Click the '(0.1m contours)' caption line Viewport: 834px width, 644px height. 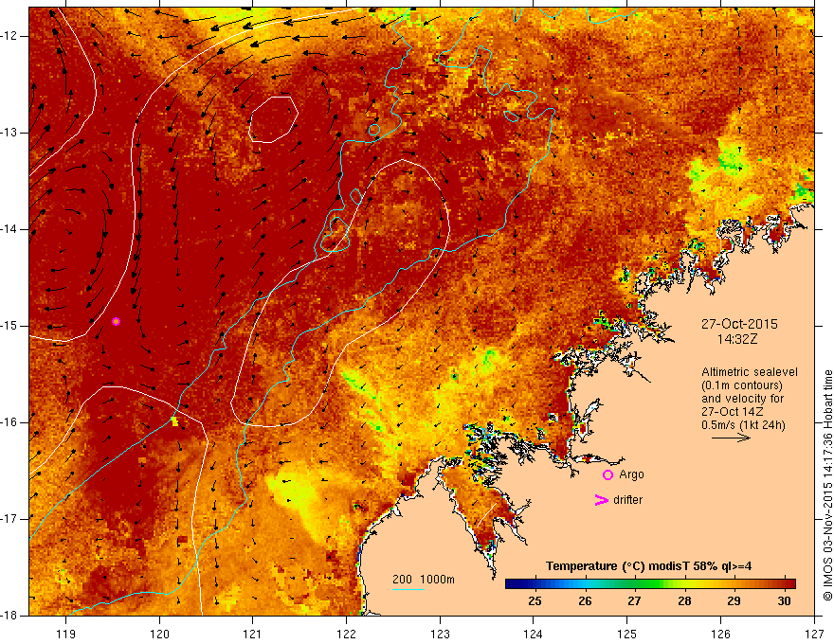pyautogui.click(x=742, y=385)
